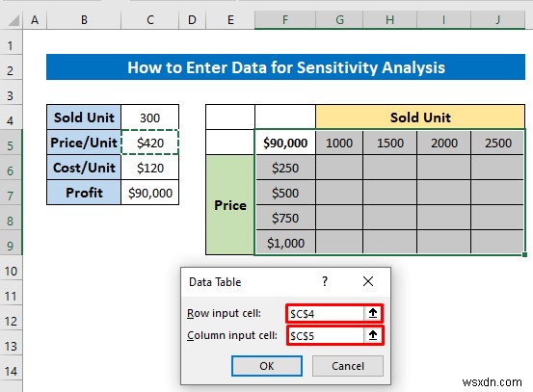Select the Price/Unit value $420 cell
533x392 pixels.
click(150, 143)
